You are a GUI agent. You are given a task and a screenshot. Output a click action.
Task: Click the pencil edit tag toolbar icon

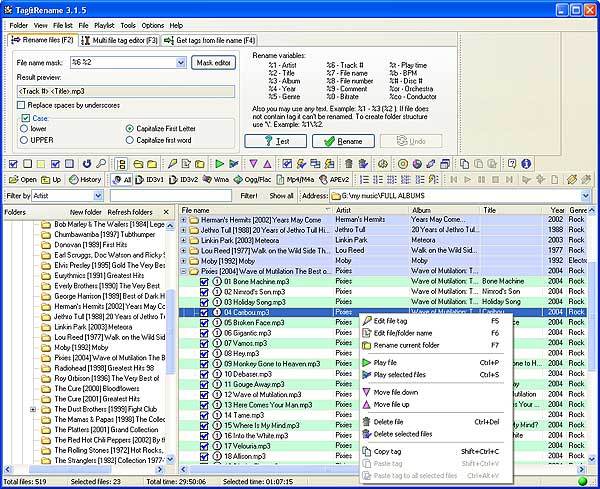[172, 164]
